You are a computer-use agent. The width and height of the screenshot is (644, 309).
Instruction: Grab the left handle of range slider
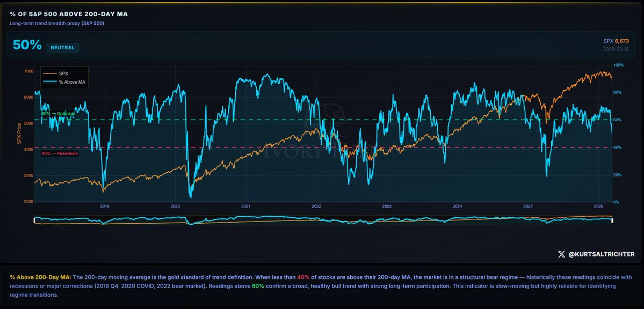pos(34,220)
